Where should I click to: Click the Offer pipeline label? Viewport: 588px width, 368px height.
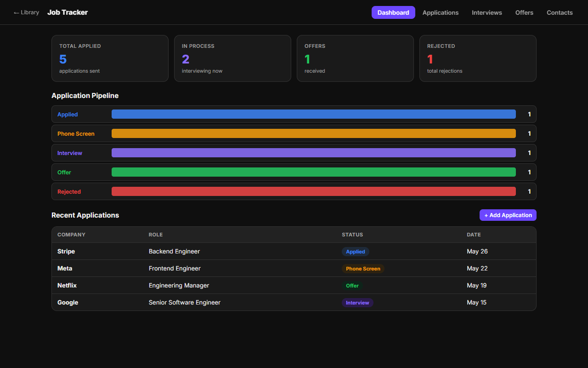coord(64,172)
